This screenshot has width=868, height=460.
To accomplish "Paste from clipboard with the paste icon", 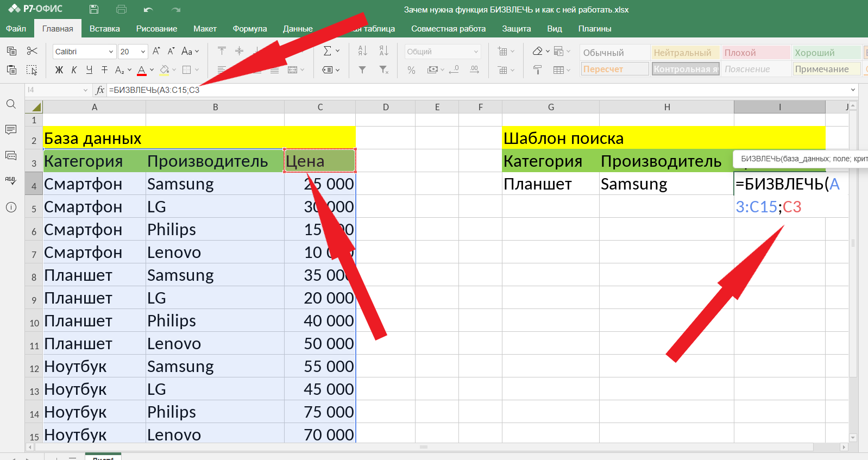I will (x=11, y=70).
